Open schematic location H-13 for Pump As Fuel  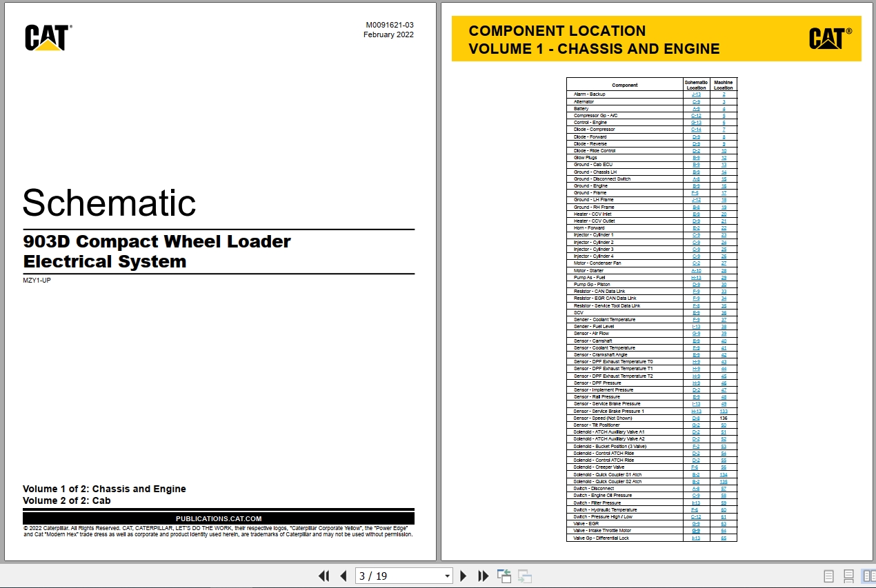696,277
